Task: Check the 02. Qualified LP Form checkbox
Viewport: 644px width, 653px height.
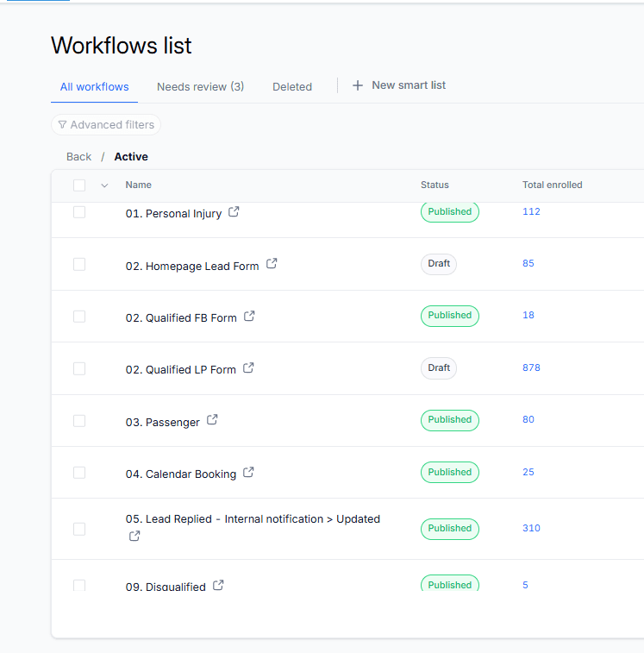Action: coord(79,368)
